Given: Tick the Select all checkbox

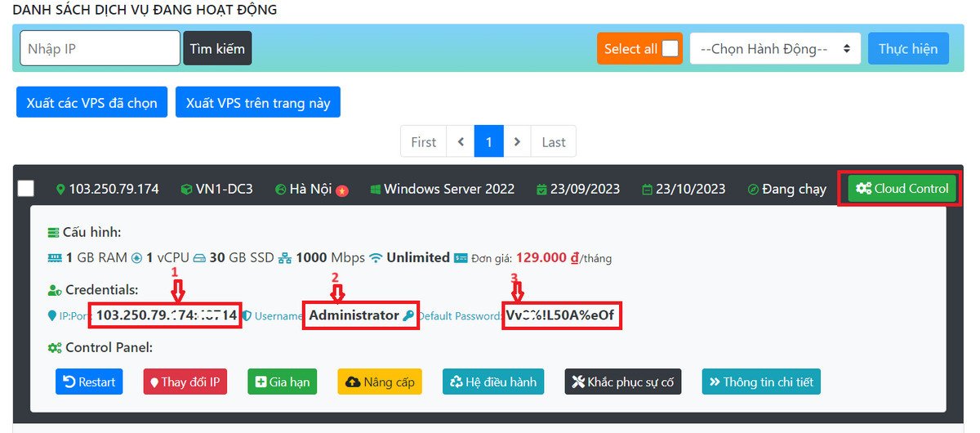Looking at the screenshot, I should (670, 49).
